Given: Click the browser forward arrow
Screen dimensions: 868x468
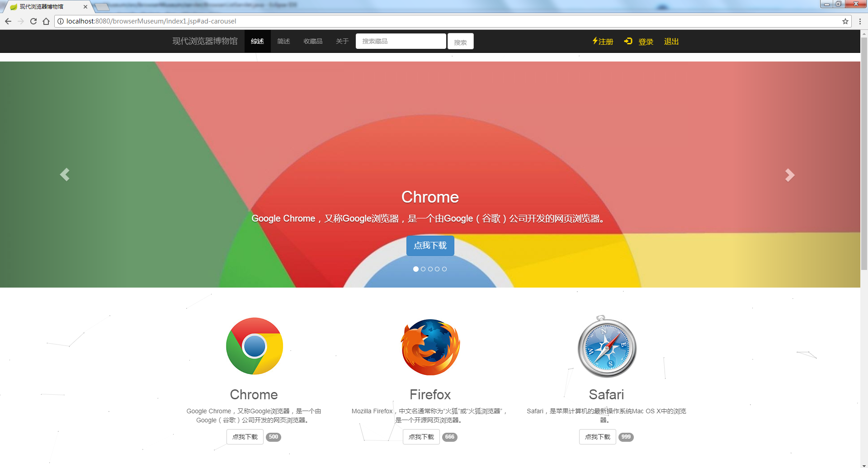Looking at the screenshot, I should pos(21,21).
